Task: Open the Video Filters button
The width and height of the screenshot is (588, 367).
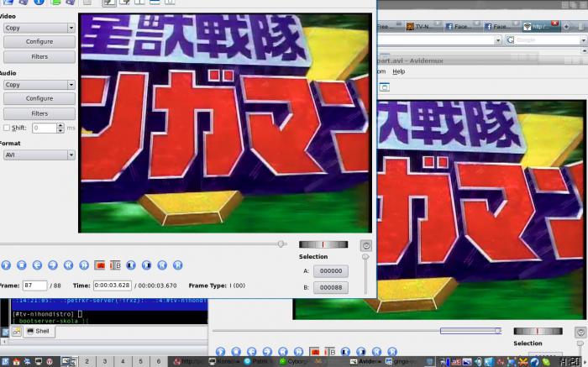Action: (39, 56)
